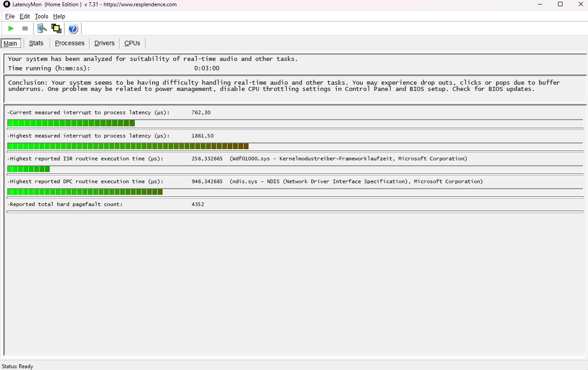The image size is (588, 370).
Task: Switch to the Processes tab
Action: [70, 43]
